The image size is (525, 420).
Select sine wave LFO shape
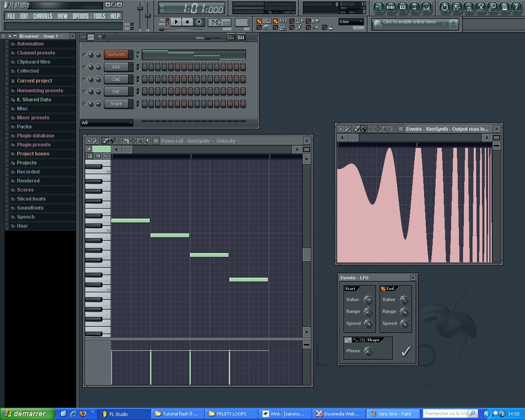(x=348, y=340)
